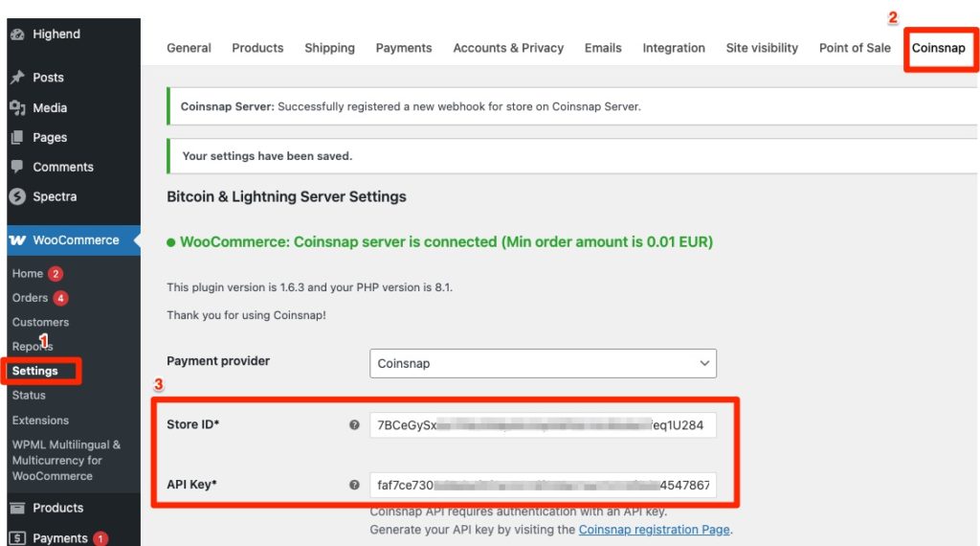Open WooCommerce Extensions submenu
Image resolution: width=980 pixels, height=546 pixels.
click(x=40, y=421)
